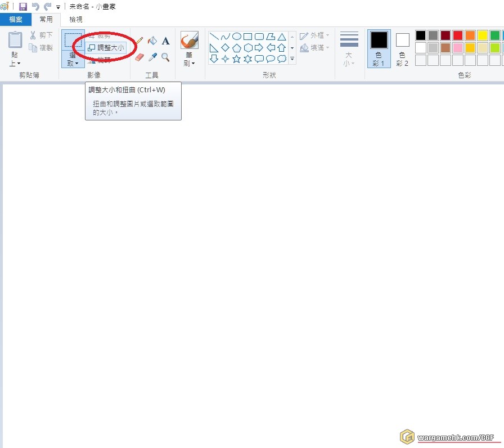Viewport: 504px width, 448px height.
Task: Expand the shapes gallery more arrow
Action: point(292,59)
